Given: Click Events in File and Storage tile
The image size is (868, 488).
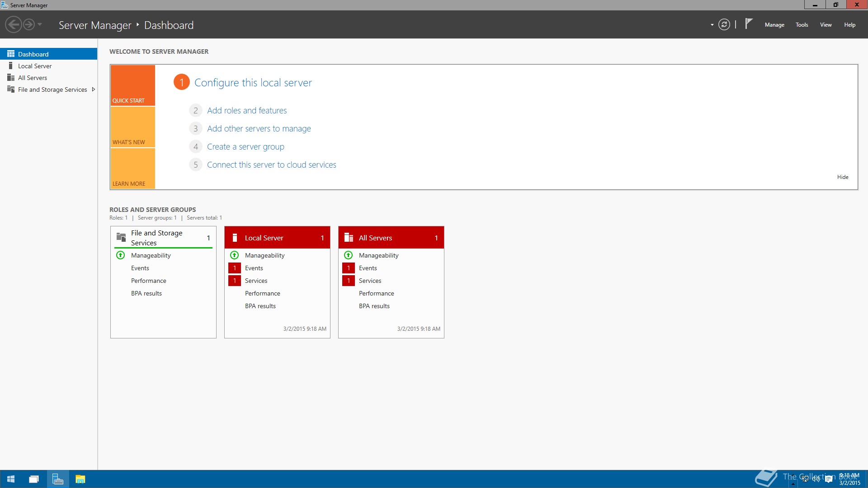Looking at the screenshot, I should pos(140,268).
